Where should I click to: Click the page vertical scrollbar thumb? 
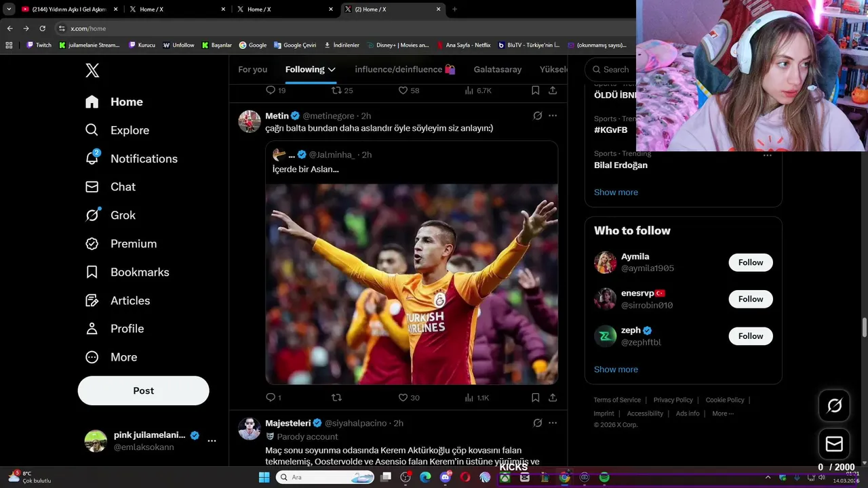tap(864, 327)
